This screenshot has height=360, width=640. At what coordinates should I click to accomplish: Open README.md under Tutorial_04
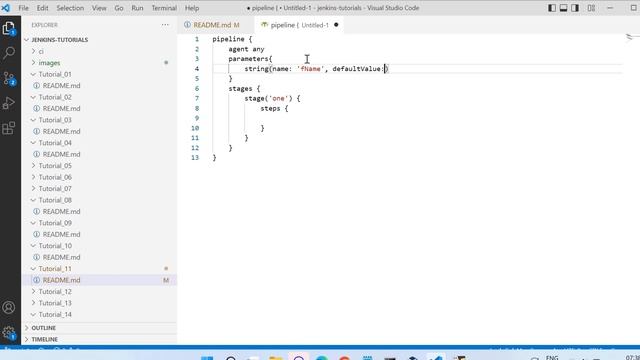(x=100, y=154)
